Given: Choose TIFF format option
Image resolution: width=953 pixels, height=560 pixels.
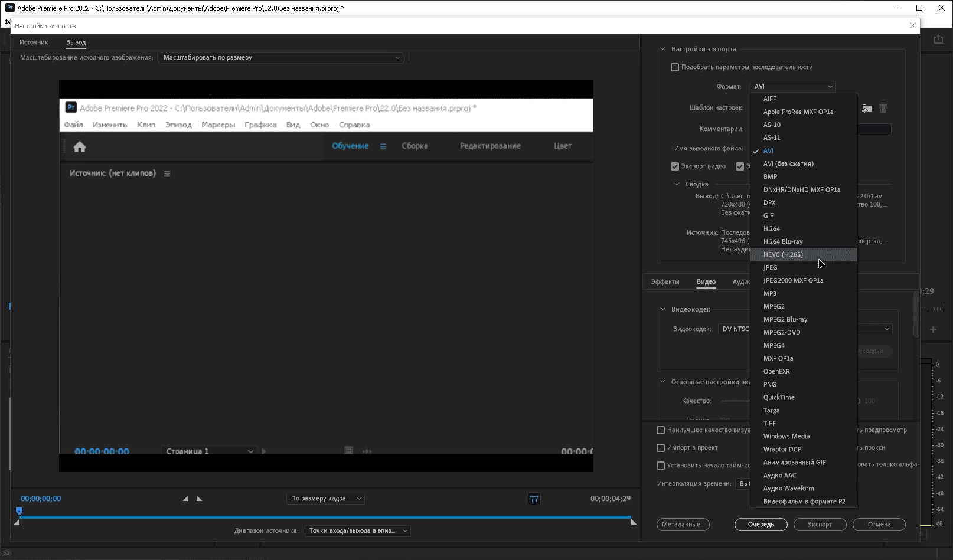Looking at the screenshot, I should point(804,424).
